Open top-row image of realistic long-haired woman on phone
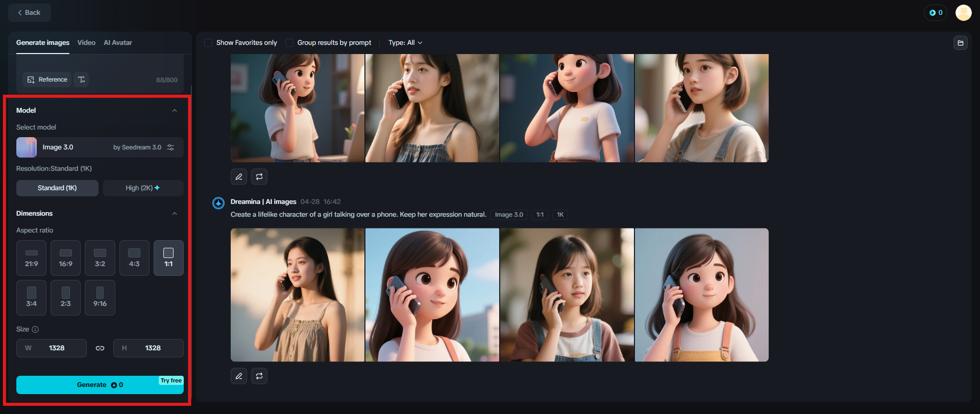The width and height of the screenshot is (980, 414). click(432, 108)
